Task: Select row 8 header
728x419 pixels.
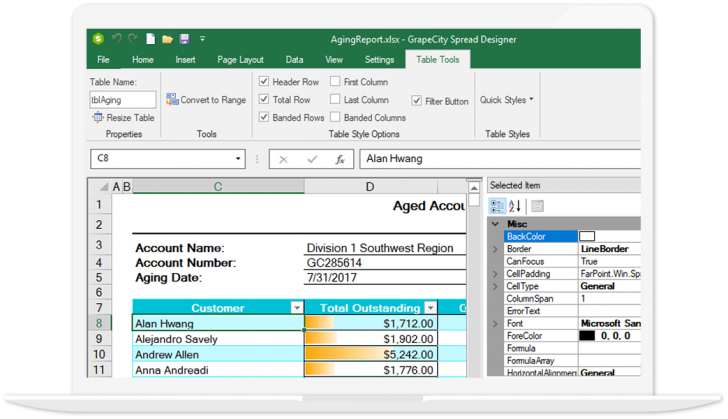Action: tap(99, 323)
